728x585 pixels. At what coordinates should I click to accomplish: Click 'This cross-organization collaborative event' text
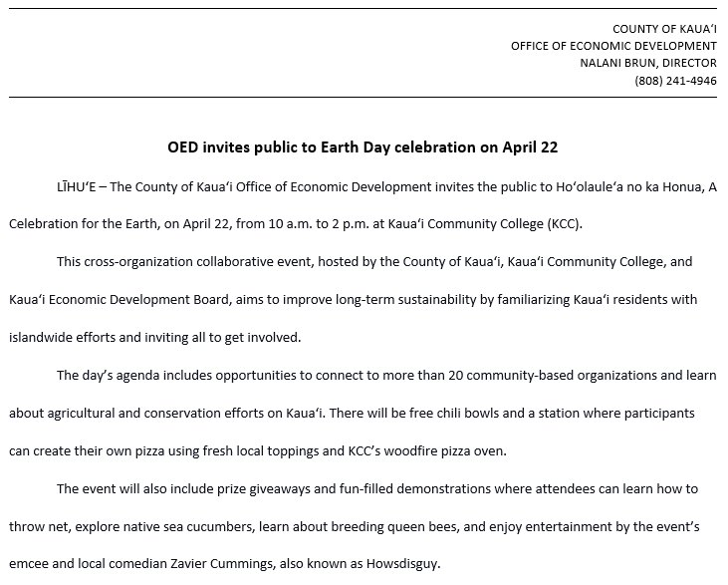point(183,262)
